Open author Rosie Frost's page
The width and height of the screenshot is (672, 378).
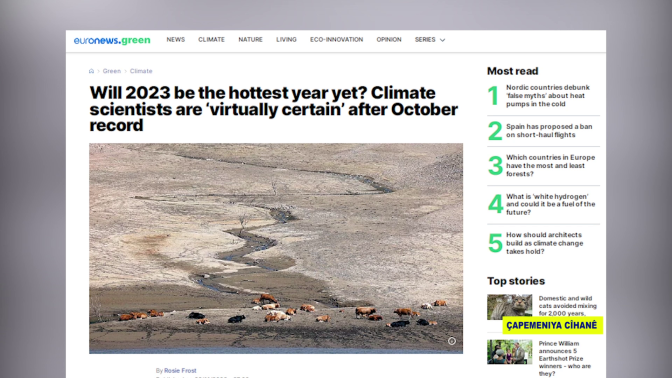click(180, 370)
